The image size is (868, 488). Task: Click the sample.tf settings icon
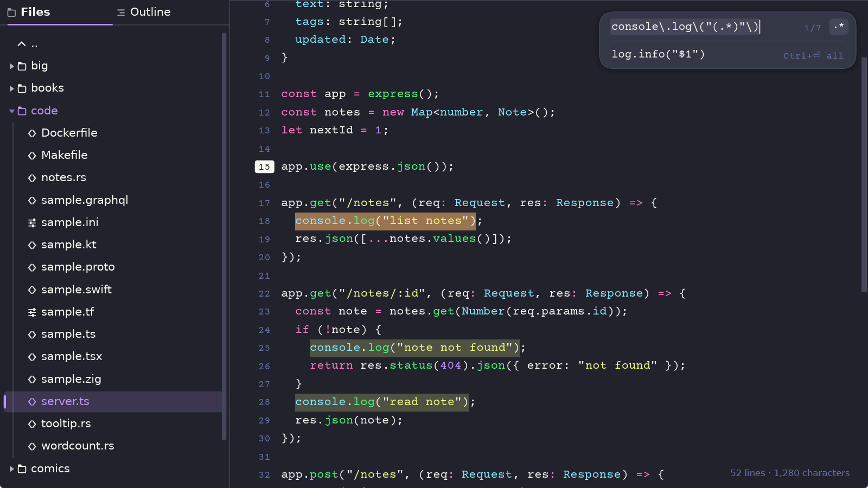[x=32, y=312]
